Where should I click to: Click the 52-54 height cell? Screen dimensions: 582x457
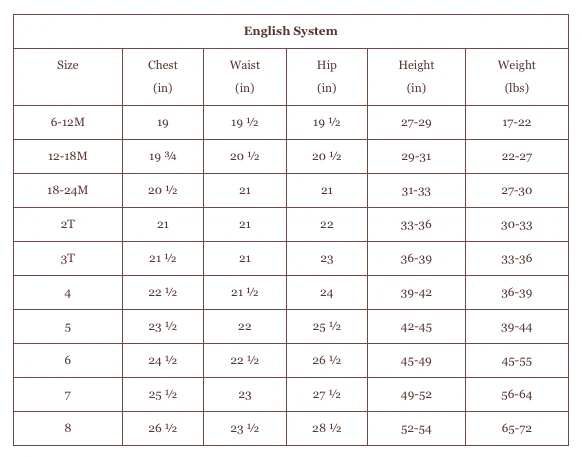click(x=416, y=429)
